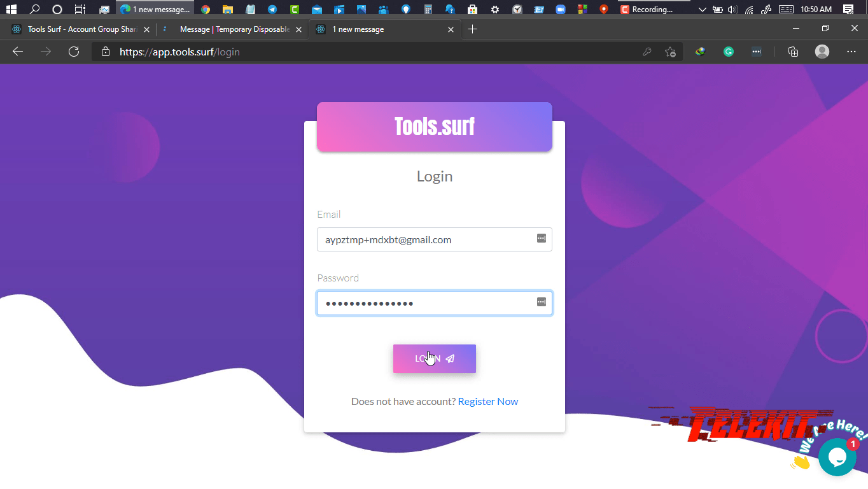Viewport: 868px width, 489px height.
Task: Open the Grammarly extension
Action: click(729, 52)
